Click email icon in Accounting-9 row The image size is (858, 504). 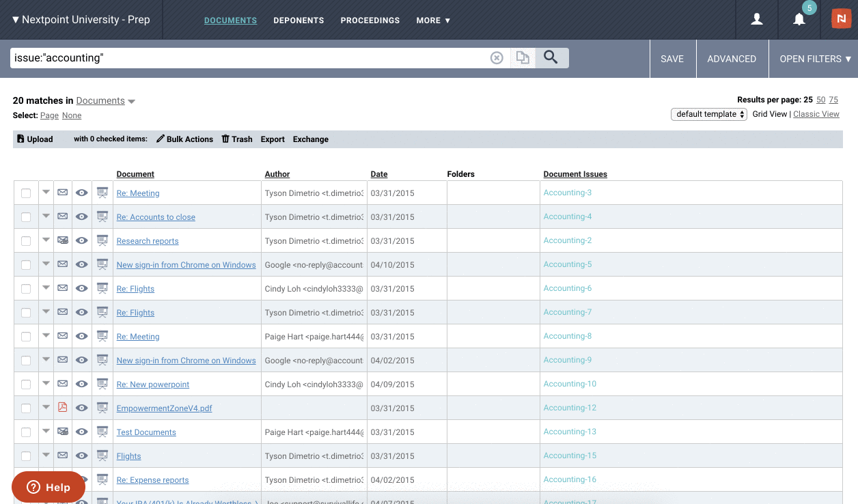click(x=63, y=360)
